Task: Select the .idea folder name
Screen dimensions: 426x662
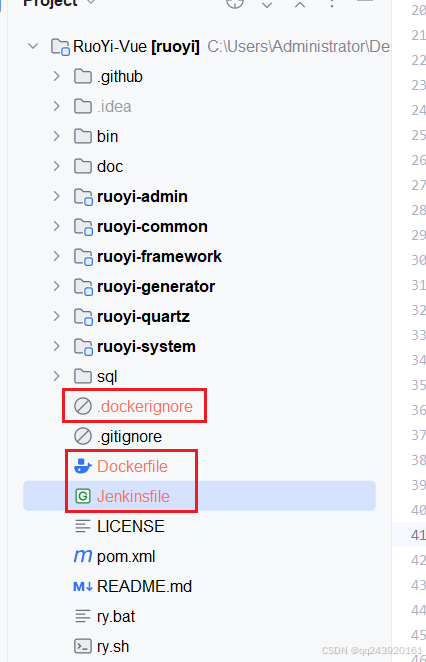Action: (x=114, y=106)
